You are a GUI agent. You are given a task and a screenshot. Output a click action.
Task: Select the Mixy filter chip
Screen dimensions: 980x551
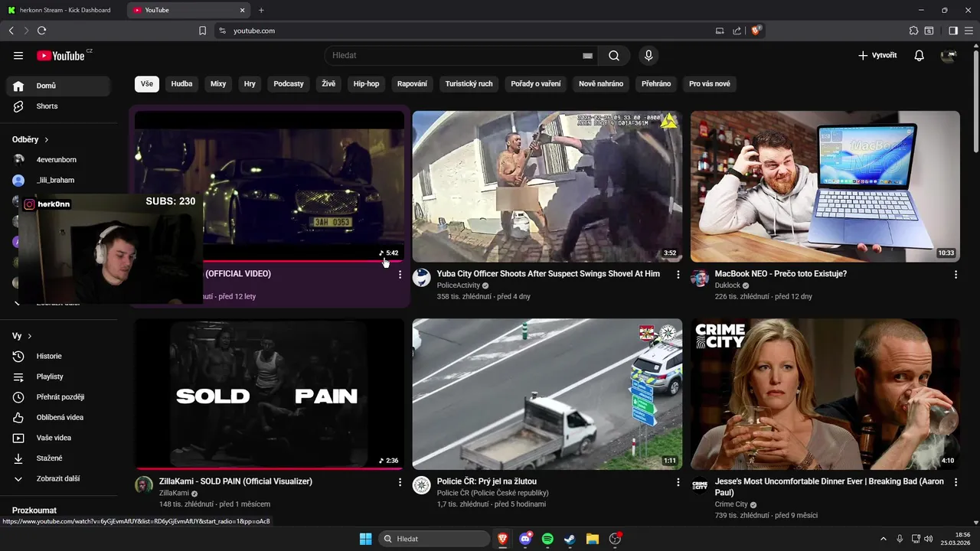pyautogui.click(x=218, y=84)
